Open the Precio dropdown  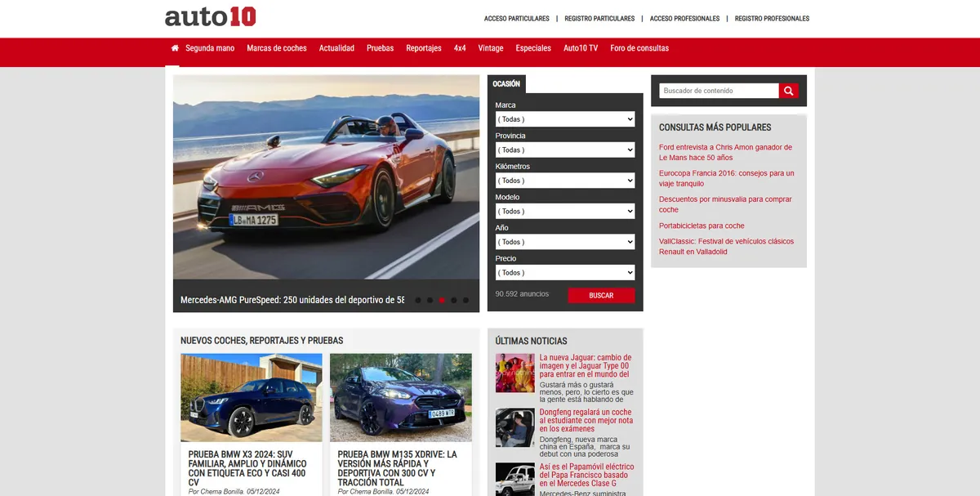[565, 272]
